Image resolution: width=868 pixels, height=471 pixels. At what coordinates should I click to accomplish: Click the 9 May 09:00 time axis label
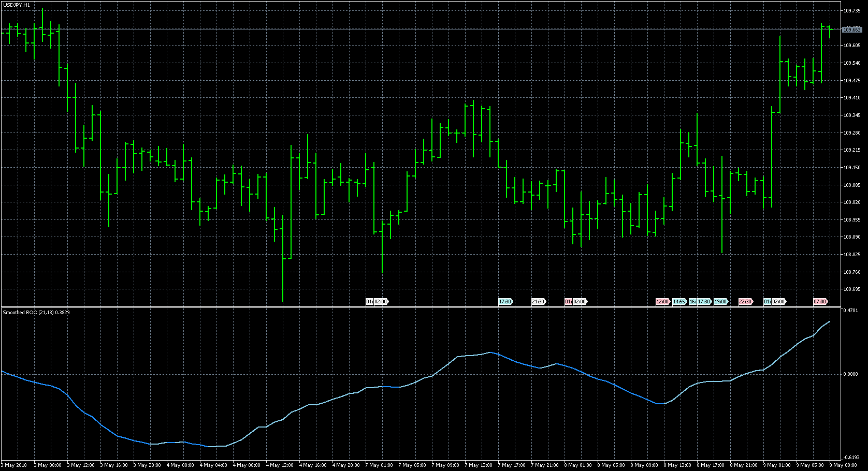(843, 465)
